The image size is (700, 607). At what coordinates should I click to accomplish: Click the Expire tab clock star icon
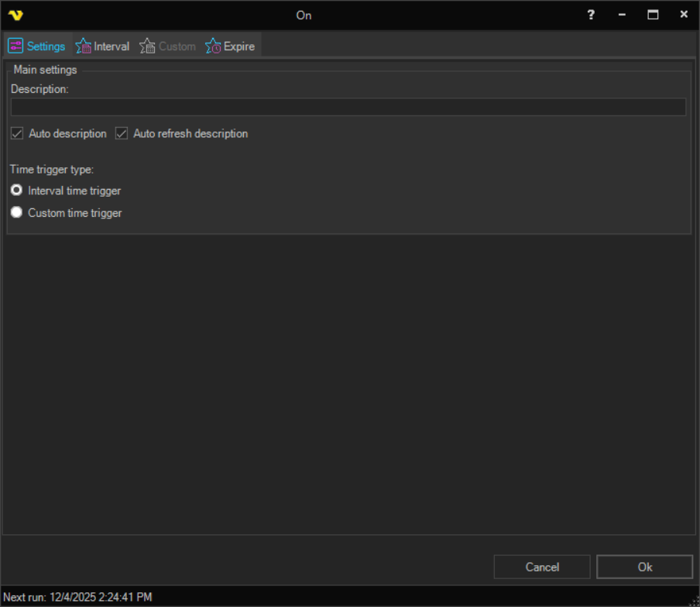coord(213,46)
